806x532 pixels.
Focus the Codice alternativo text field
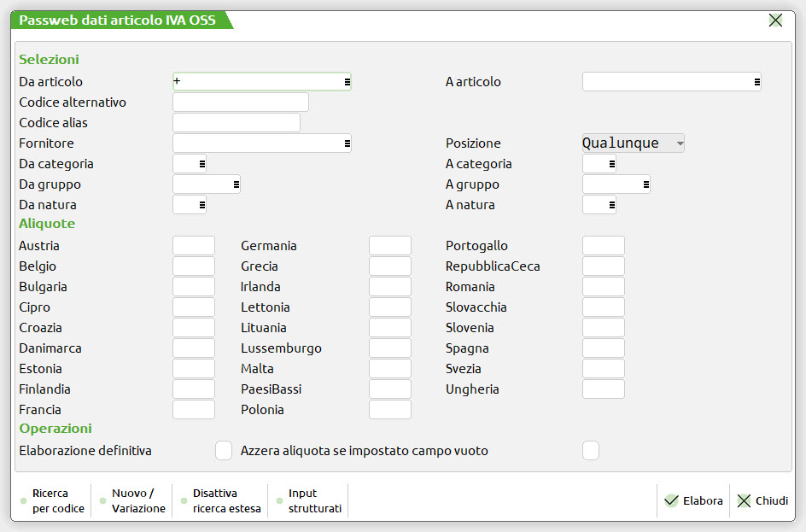[x=241, y=102]
